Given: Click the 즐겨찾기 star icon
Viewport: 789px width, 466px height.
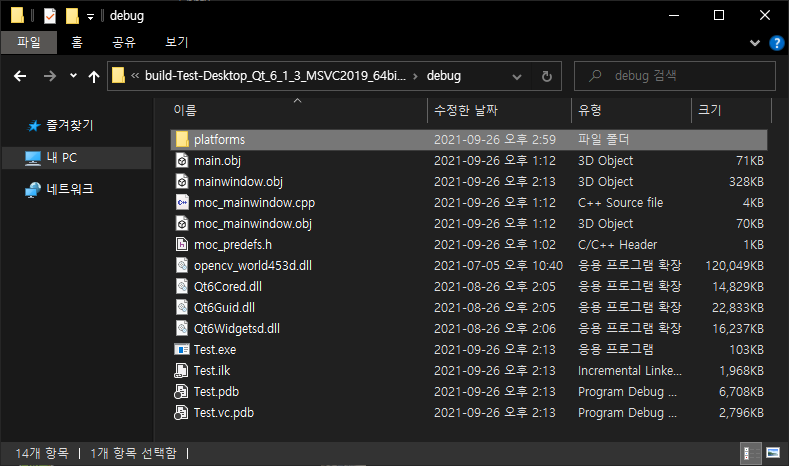Looking at the screenshot, I should (x=34, y=126).
